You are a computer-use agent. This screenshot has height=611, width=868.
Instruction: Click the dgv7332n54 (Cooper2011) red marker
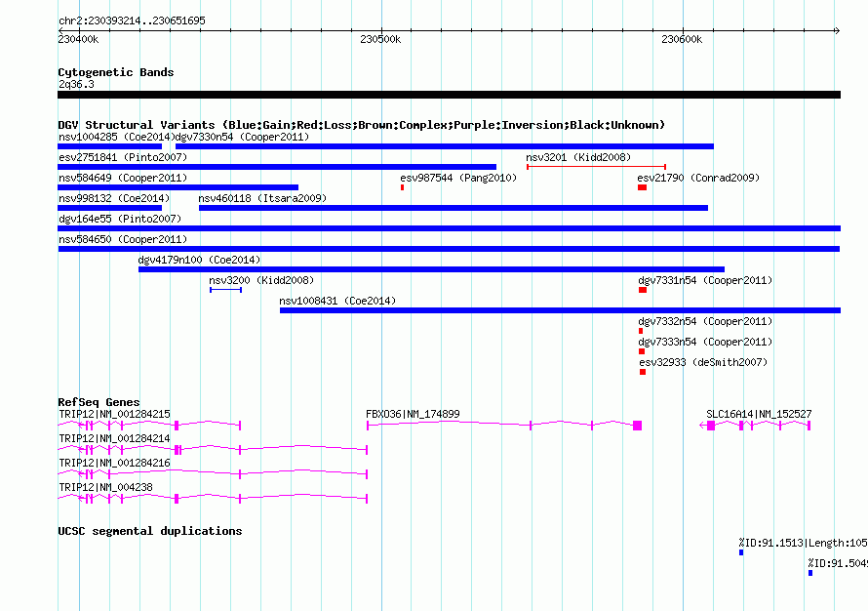point(641,331)
